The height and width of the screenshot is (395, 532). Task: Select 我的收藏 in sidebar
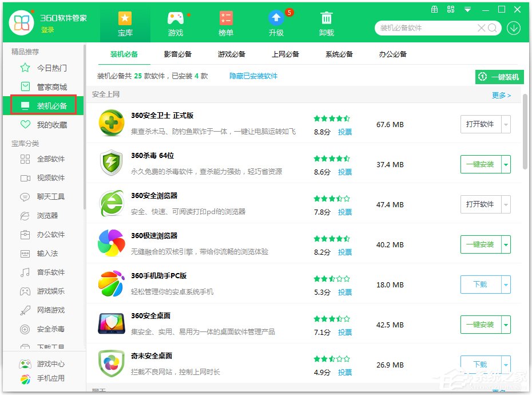pyautogui.click(x=43, y=125)
